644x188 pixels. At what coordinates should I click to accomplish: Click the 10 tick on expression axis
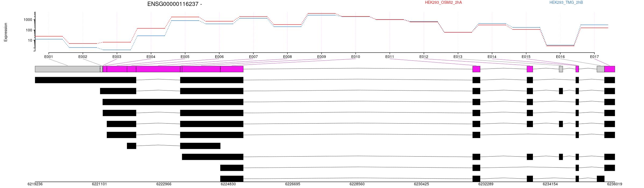tap(31, 40)
